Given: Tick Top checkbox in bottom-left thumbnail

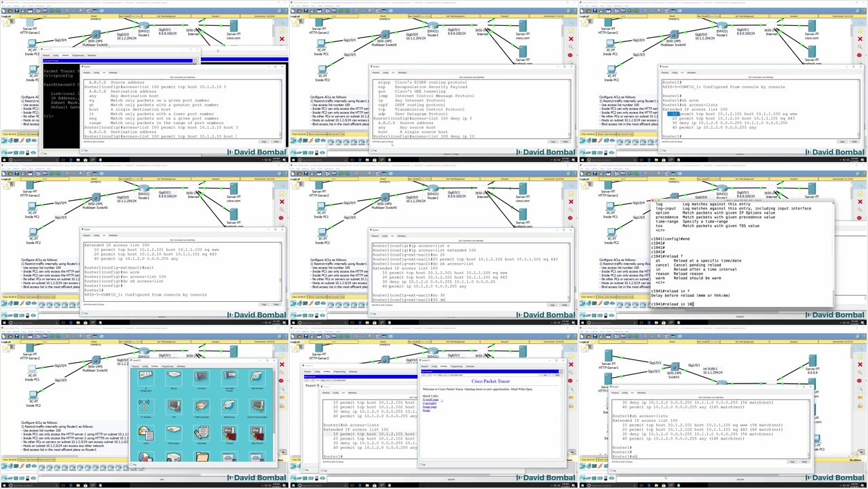Looking at the screenshot, I should [131, 465].
